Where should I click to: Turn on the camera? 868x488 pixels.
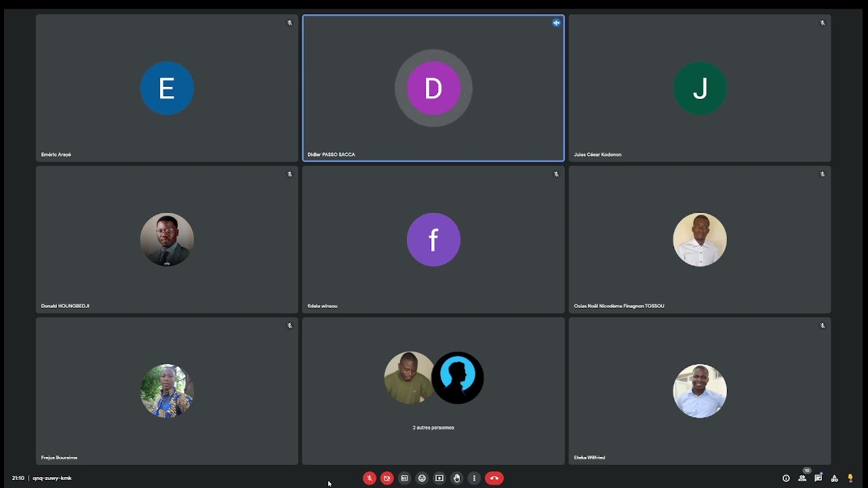coord(387,478)
